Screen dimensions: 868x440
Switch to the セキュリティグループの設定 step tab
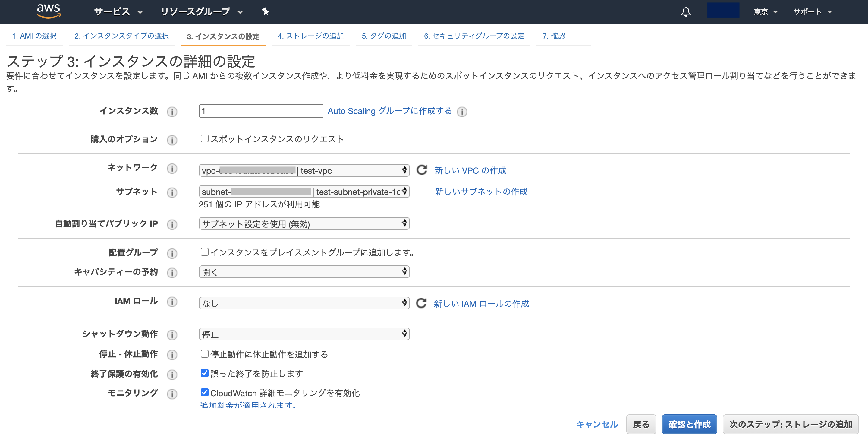click(474, 36)
